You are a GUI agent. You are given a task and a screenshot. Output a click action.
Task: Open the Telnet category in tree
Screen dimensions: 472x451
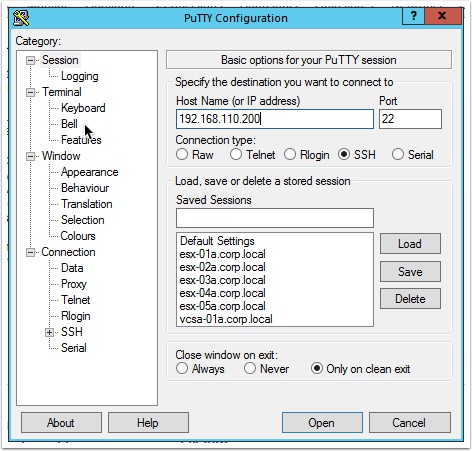[x=76, y=300]
